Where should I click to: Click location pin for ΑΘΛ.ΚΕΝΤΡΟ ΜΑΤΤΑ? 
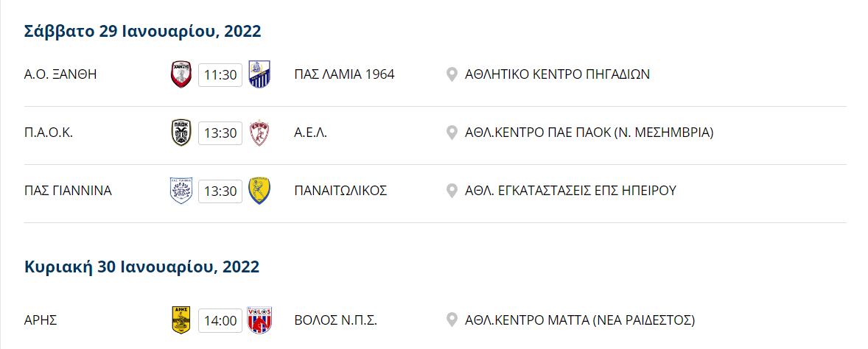click(452, 320)
